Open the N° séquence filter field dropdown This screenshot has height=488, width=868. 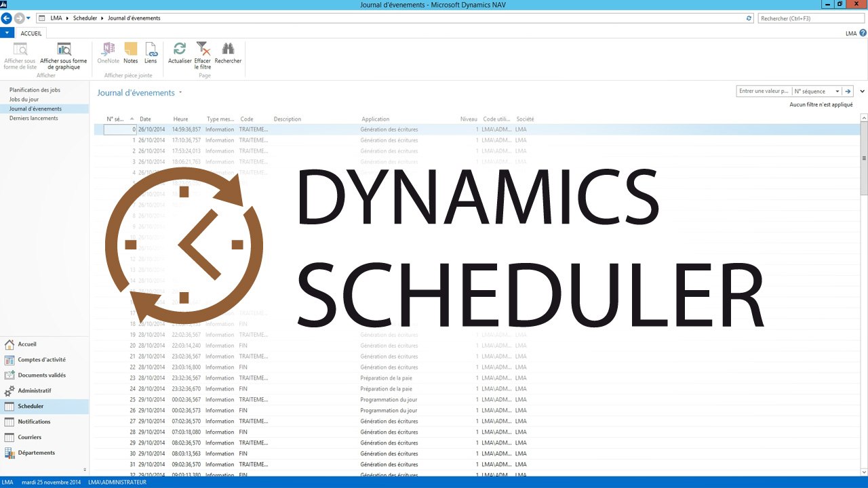(837, 91)
